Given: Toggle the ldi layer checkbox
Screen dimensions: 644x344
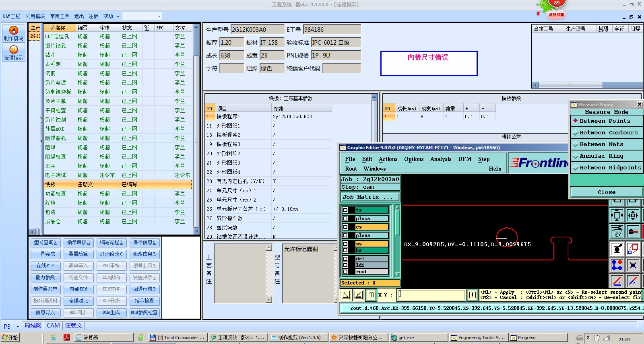Looking at the screenshot, I should pyautogui.click(x=345, y=265).
